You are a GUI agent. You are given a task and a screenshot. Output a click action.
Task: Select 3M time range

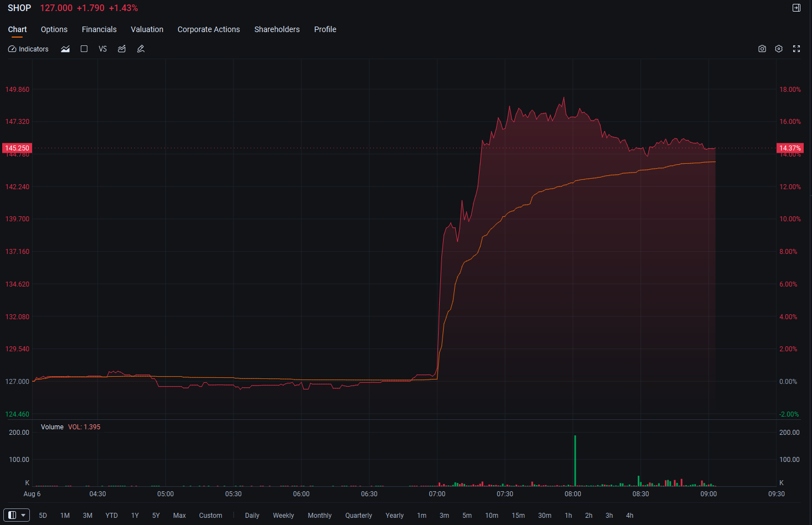pos(87,516)
